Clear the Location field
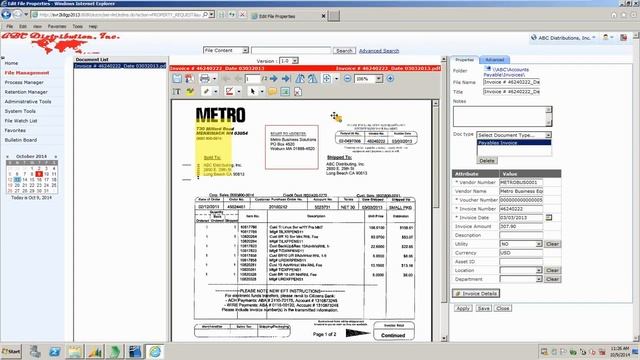The image size is (640, 360). [x=552, y=270]
